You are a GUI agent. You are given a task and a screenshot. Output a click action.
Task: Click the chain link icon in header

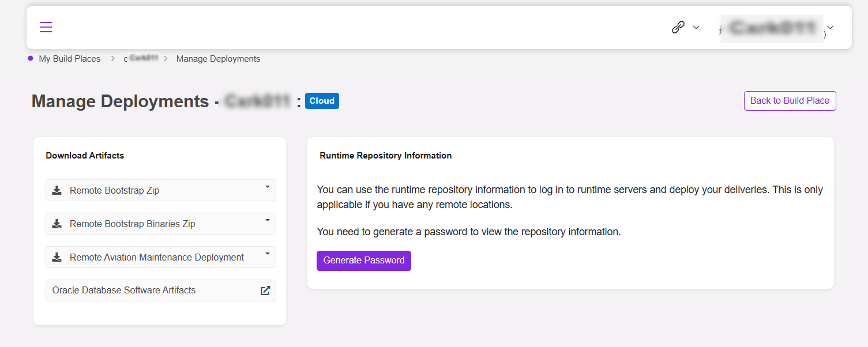click(678, 27)
